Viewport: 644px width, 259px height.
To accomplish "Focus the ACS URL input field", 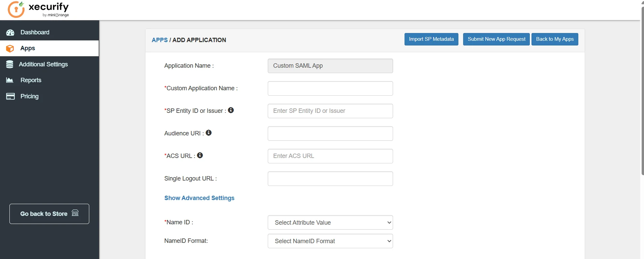I will click(330, 156).
